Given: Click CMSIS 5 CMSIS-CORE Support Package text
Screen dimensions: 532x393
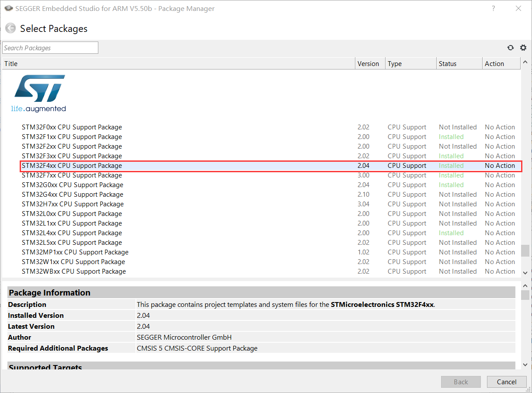Looking at the screenshot, I should click(x=197, y=348).
